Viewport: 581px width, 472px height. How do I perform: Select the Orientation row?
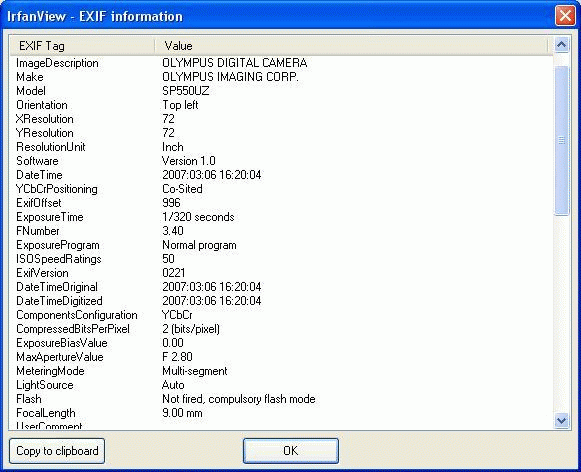[x=281, y=105]
